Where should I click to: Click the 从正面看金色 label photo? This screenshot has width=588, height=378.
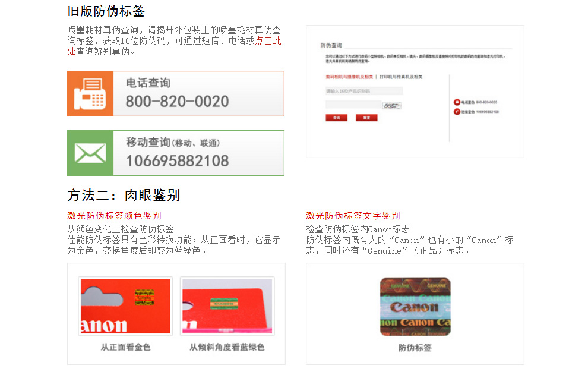(x=125, y=307)
